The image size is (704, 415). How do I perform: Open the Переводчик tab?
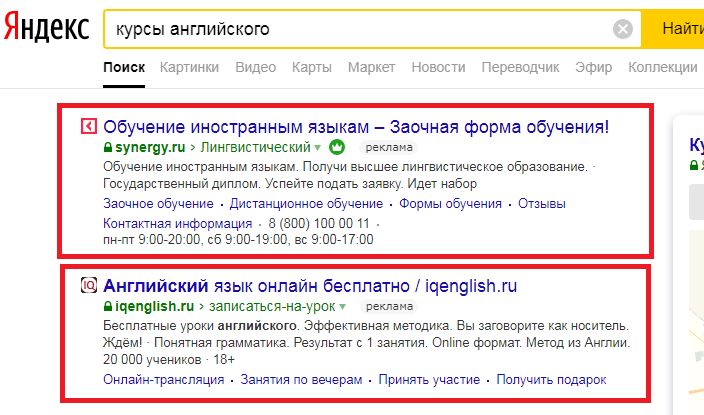pos(520,67)
